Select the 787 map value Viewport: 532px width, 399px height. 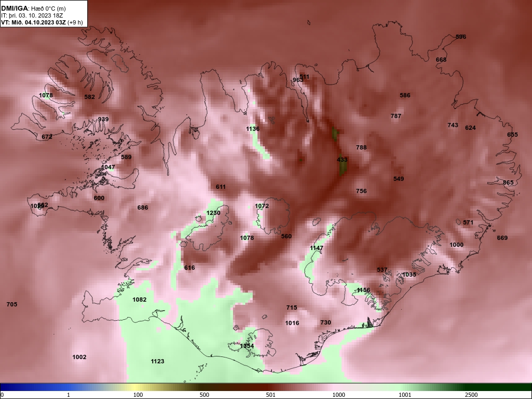point(396,116)
